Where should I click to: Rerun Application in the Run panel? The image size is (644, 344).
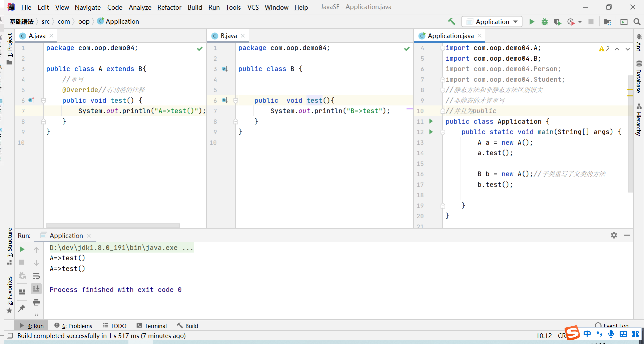[x=22, y=249]
